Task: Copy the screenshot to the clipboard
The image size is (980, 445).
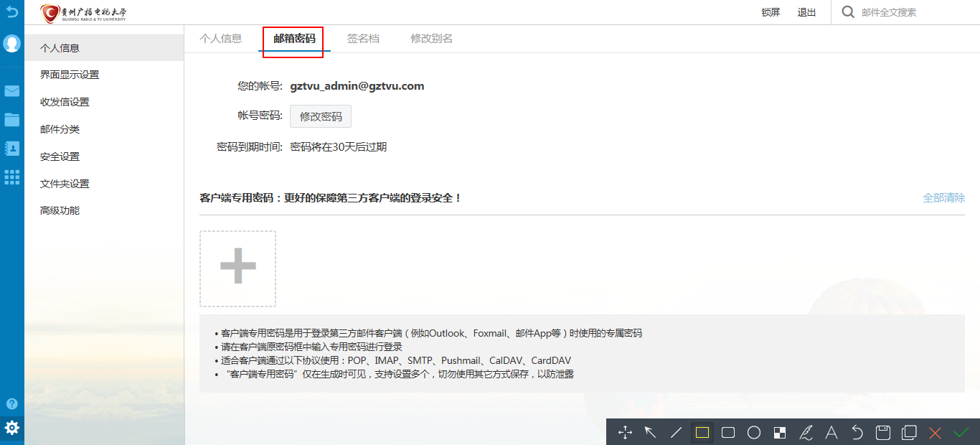Action: click(x=909, y=432)
